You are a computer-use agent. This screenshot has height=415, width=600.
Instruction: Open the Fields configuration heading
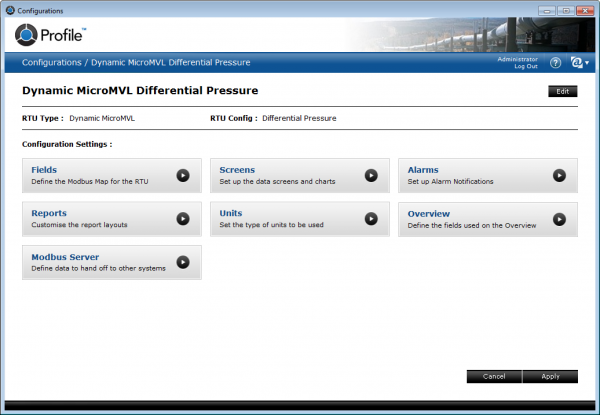pos(44,170)
